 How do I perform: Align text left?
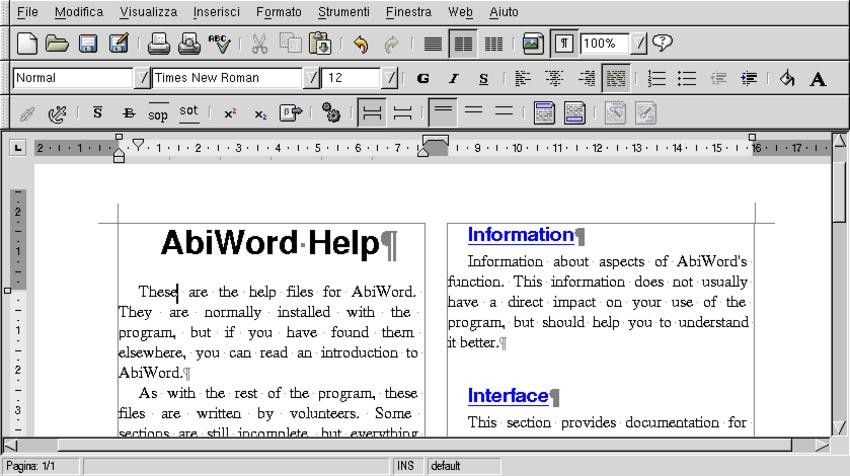523,79
